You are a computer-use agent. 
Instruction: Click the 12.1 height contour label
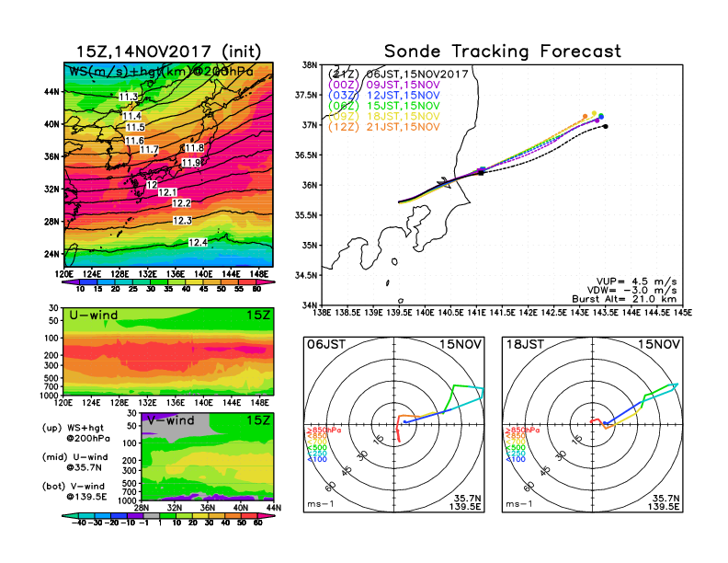(167, 192)
